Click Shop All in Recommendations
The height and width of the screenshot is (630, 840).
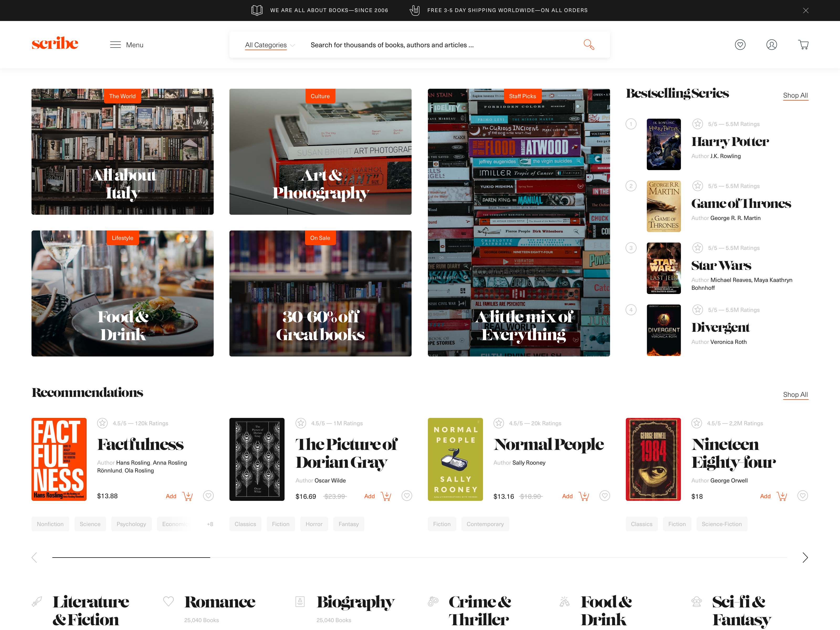click(x=795, y=395)
